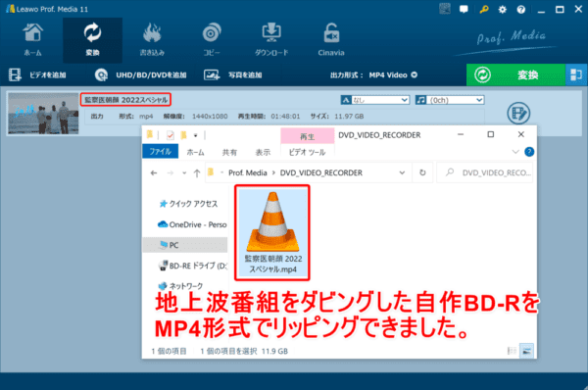588x390 pixels.
Task: Click Add UHD/BD/DVD button
Action: 140,75
